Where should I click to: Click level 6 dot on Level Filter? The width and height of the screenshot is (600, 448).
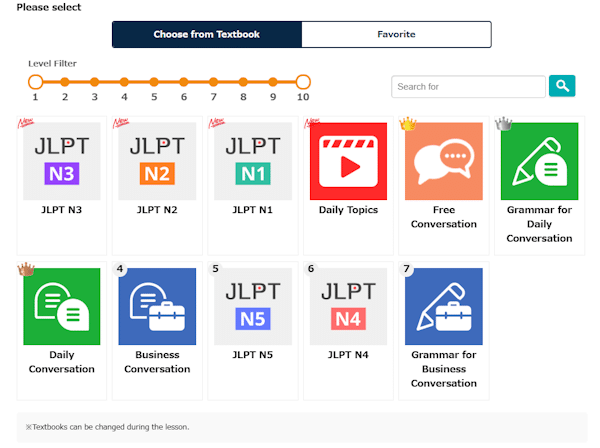click(x=184, y=82)
